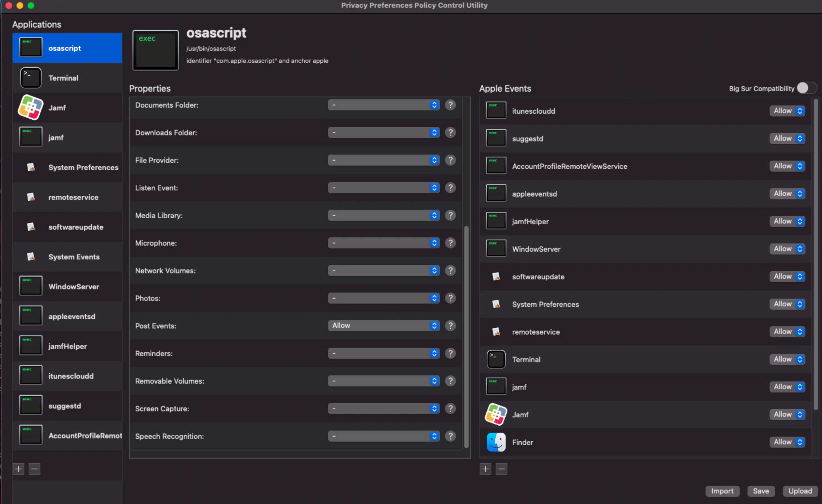Click the Jamf colorful app icon in Applications list
The height and width of the screenshot is (504, 822).
tap(30, 107)
